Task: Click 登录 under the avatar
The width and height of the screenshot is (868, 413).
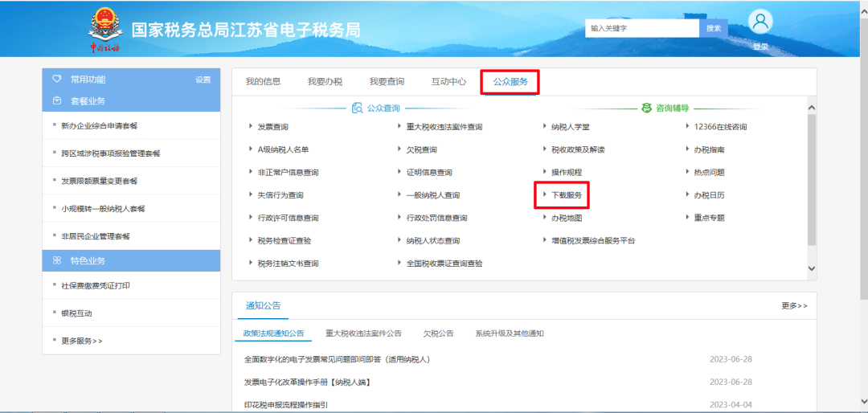Action: pyautogui.click(x=760, y=47)
